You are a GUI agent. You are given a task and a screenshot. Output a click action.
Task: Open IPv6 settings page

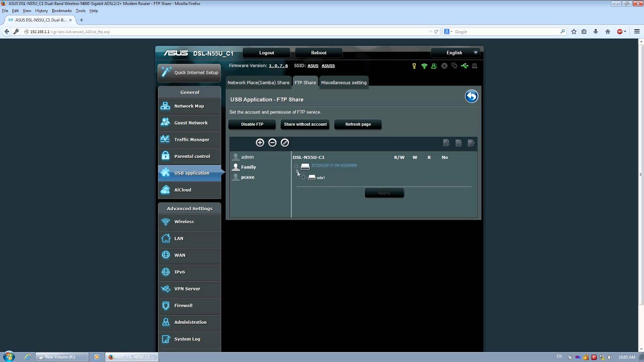[x=189, y=272]
